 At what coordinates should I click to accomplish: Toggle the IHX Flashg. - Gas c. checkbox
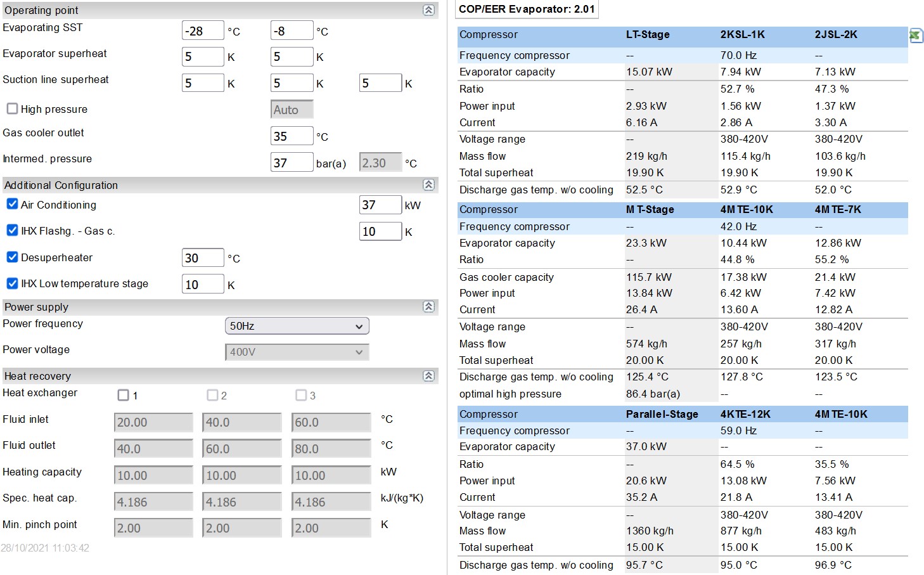[12, 231]
